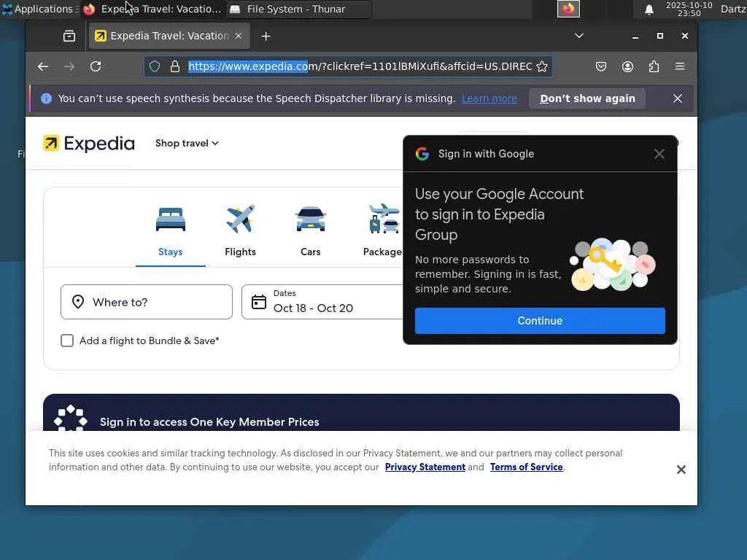Select the Stays tab
This screenshot has width=747, height=560.
click(170, 232)
